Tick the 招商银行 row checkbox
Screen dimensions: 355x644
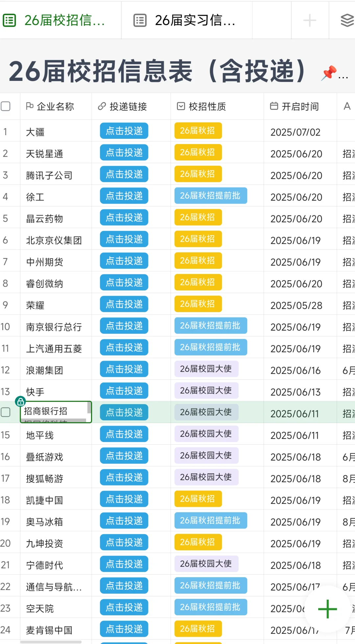point(6,412)
